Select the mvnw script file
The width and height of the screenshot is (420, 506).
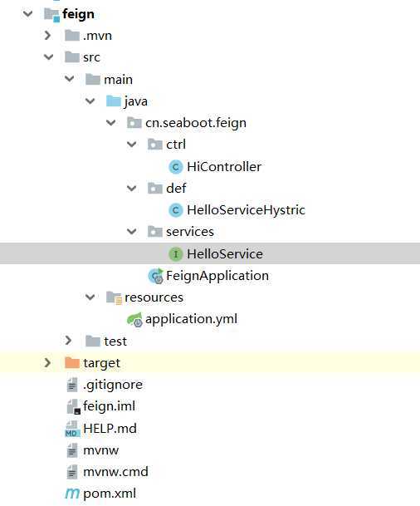click(101, 450)
